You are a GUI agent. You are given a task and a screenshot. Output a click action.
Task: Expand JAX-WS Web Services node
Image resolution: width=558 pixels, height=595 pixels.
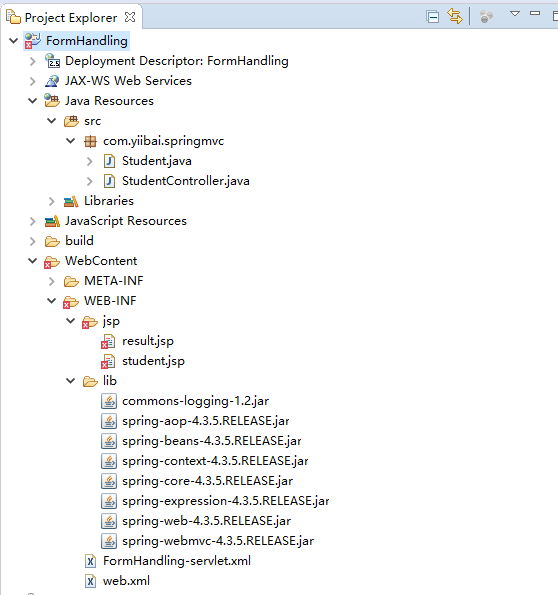pyautogui.click(x=33, y=81)
